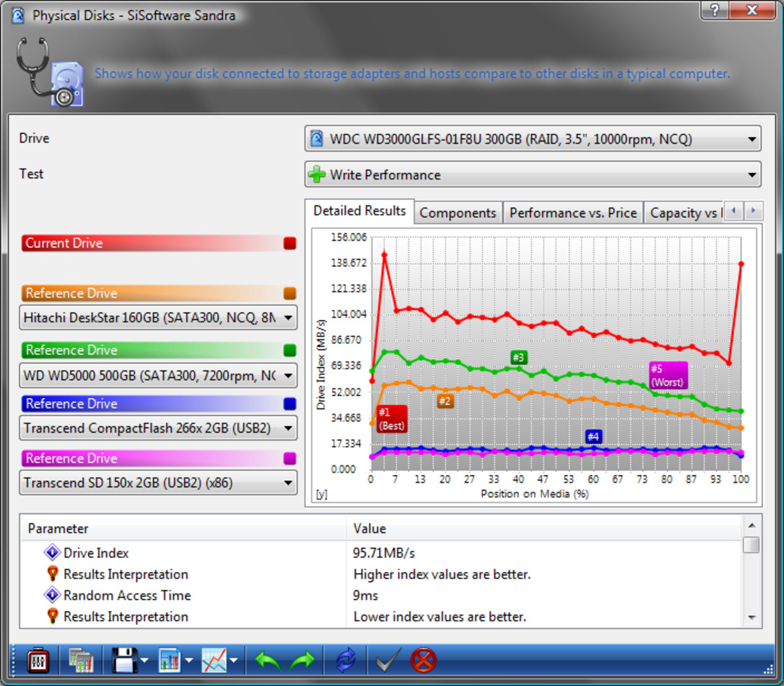Click the diamond icon beside Drive Index
Screen dimensions: 784x686
[52, 553]
